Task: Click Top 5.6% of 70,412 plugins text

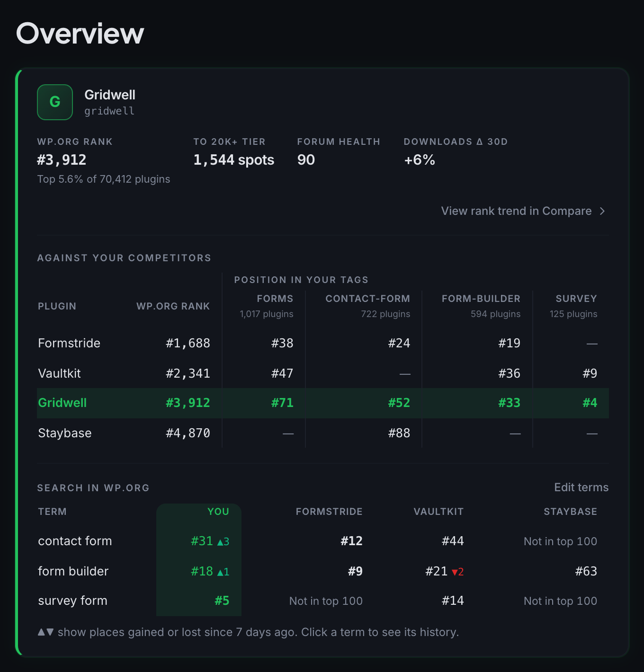Action: click(104, 179)
